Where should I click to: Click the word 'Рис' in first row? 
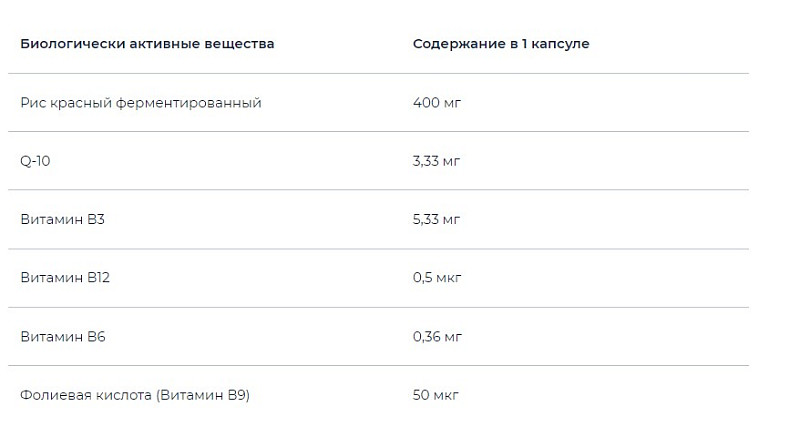point(32,103)
